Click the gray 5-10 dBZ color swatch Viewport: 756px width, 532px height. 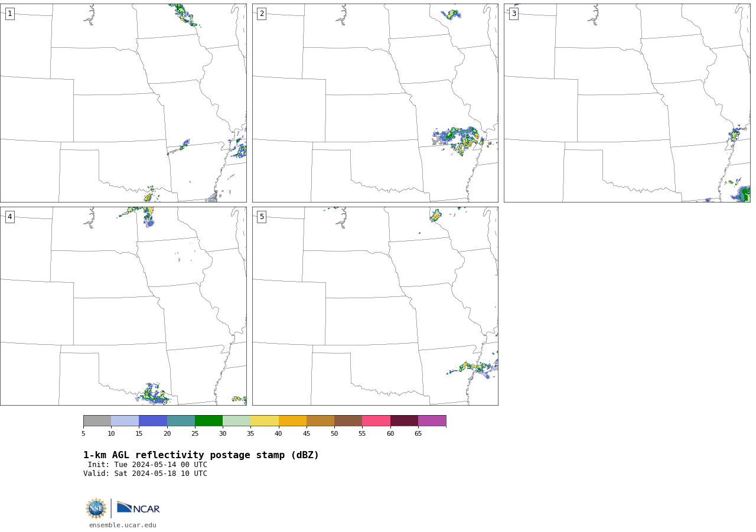tap(97, 421)
